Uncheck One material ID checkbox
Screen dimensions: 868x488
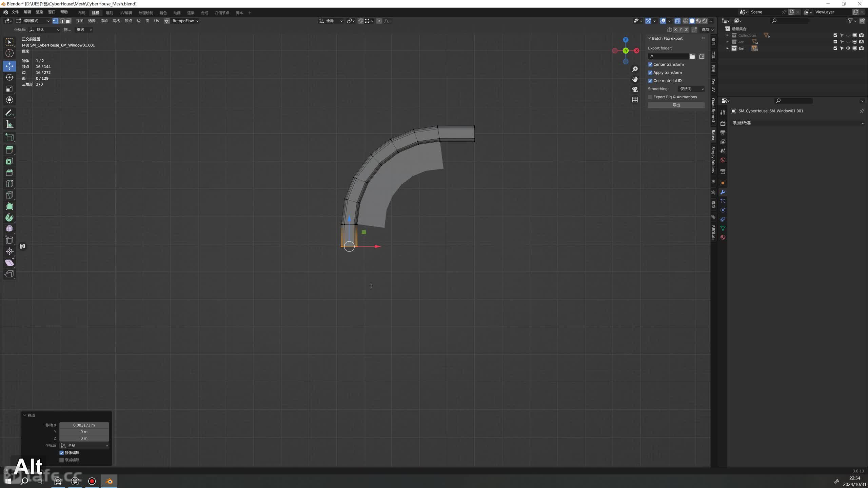(x=650, y=81)
